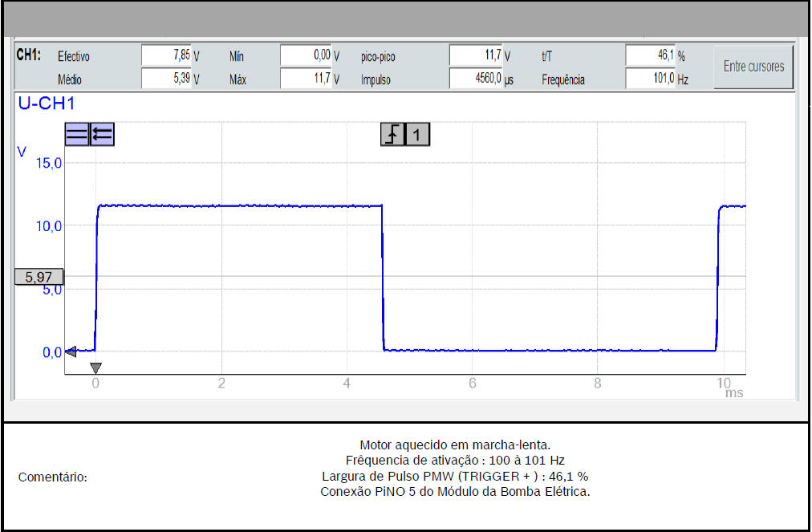Click the t/T duty cycle field 46,1
Image resolution: width=812 pixels, height=532 pixels.
click(650, 56)
